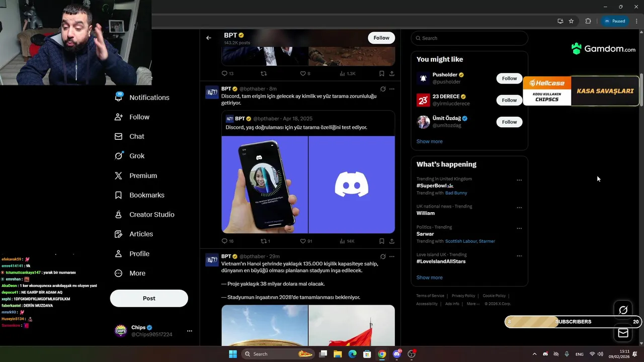644x362 pixels.
Task: Open options for the #SuperBowl trend
Action: (519, 180)
